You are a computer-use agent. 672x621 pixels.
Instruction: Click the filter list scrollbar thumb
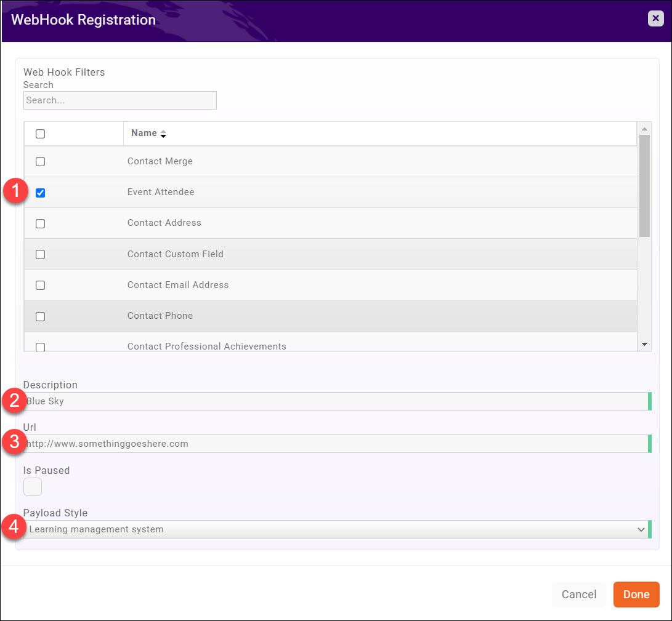[644, 185]
